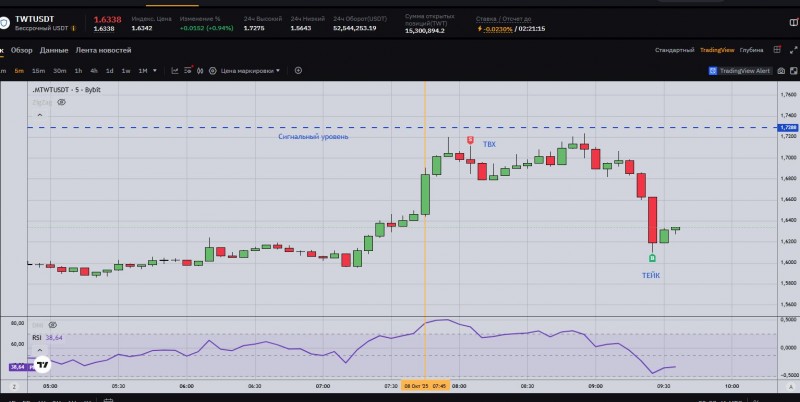Click the A auto-scale button bottom right

790,387
